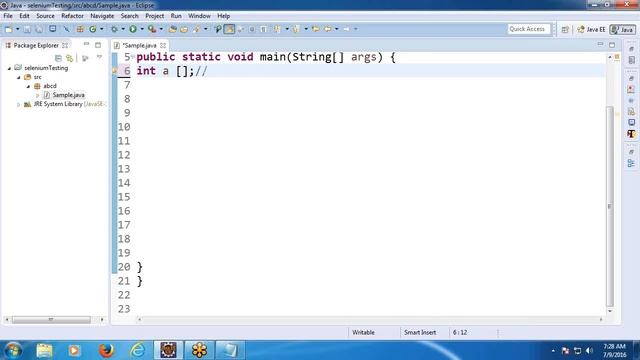
Task: Collapse the src folder node
Action: point(19,77)
